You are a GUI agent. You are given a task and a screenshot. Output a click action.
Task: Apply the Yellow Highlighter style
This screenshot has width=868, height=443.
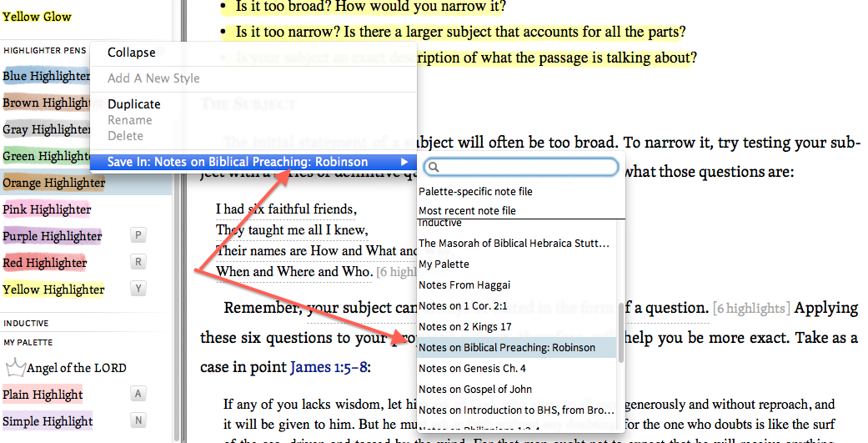click(53, 289)
